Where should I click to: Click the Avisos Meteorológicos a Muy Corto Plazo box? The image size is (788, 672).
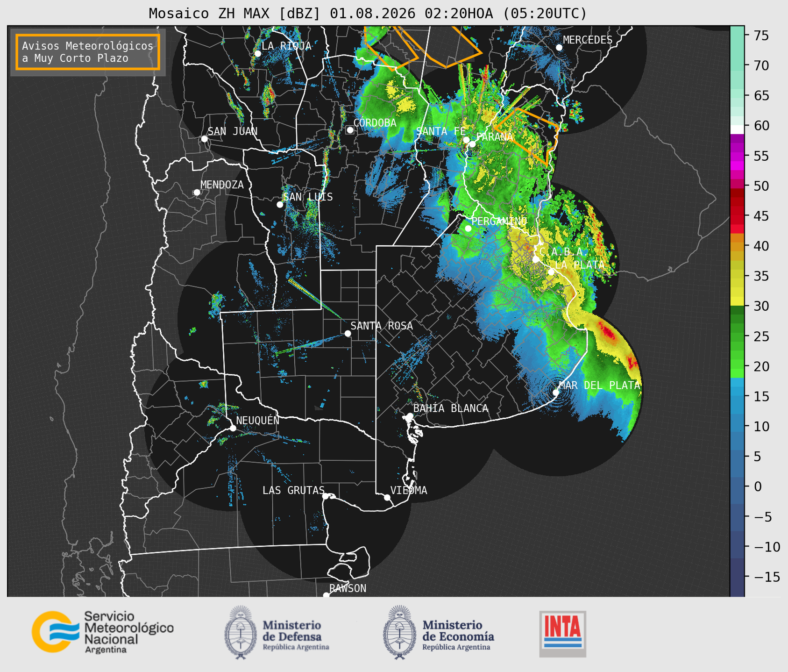pyautogui.click(x=88, y=52)
